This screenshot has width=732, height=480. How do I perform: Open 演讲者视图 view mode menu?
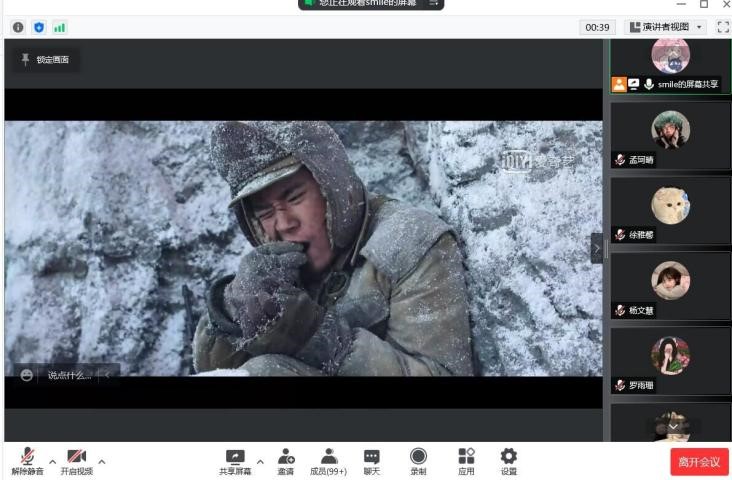tap(665, 27)
